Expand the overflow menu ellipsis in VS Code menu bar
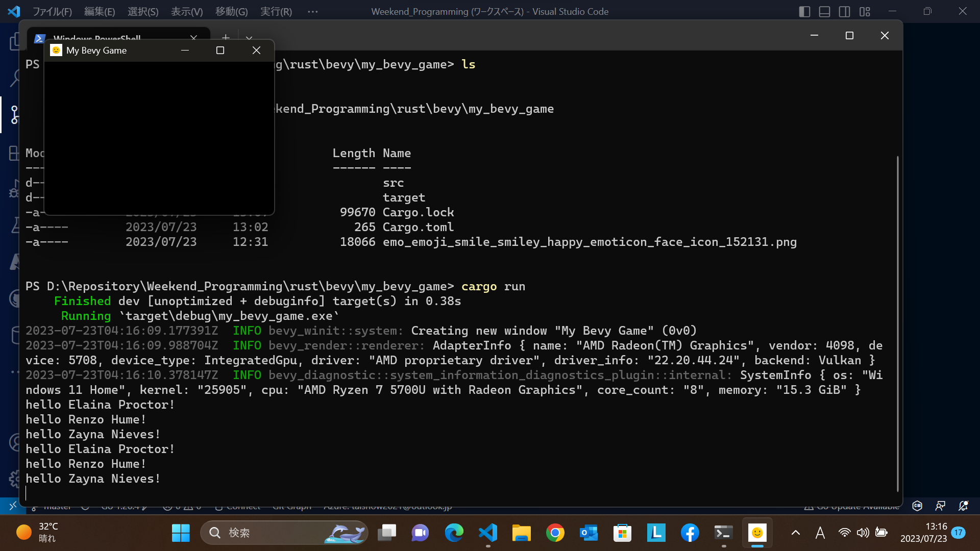 click(313, 11)
